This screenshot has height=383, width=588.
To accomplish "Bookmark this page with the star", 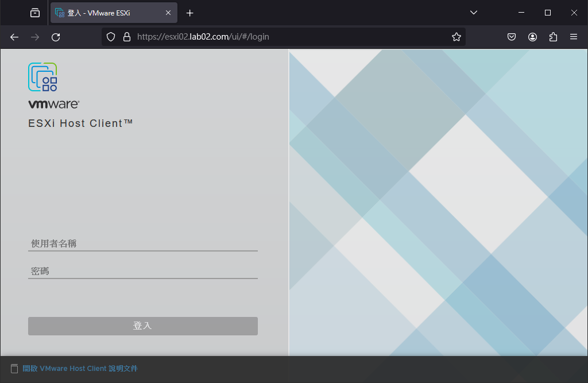I will point(457,37).
